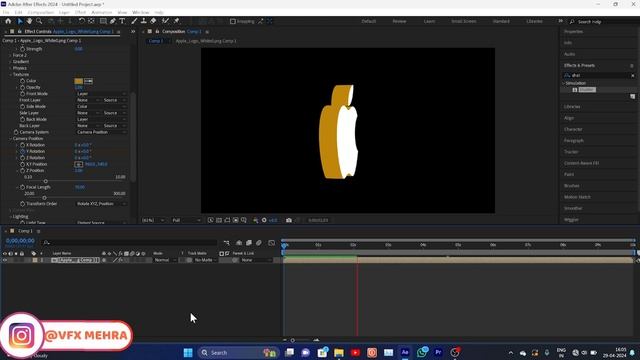Open the Animation menu
Image resolution: width=640 pixels, height=360 pixels.
coord(102,13)
